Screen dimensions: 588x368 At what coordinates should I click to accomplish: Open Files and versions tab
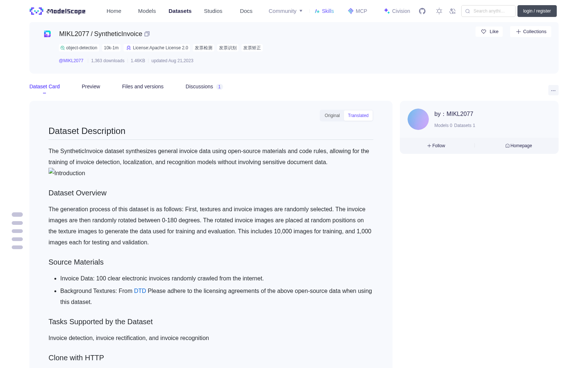click(143, 86)
